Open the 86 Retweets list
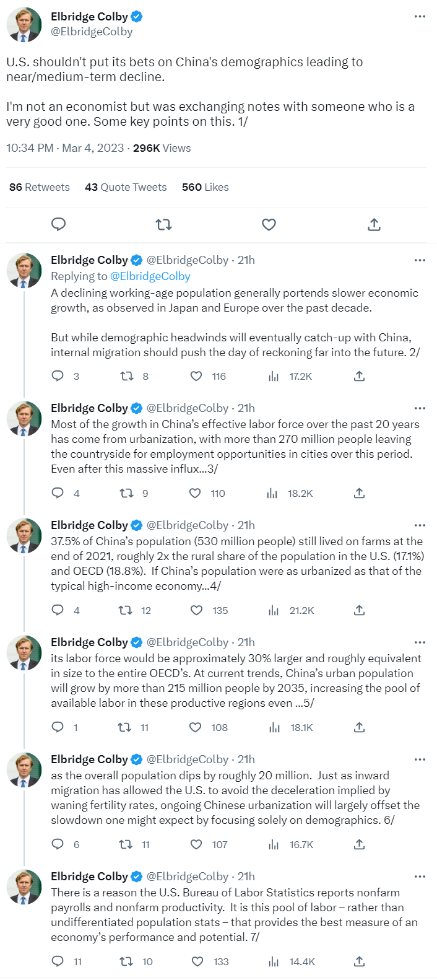Image resolution: width=437 pixels, height=980 pixels. [x=40, y=187]
